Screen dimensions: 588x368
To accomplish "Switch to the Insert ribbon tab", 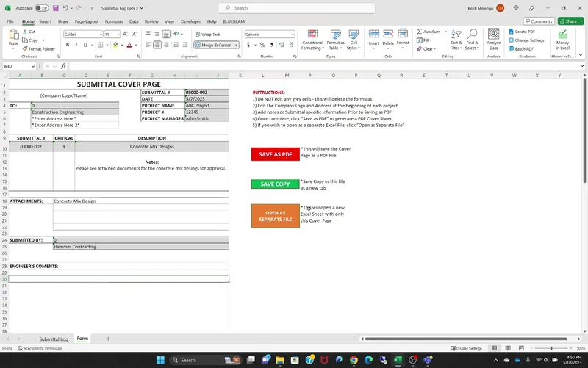I will pyautogui.click(x=46, y=21).
